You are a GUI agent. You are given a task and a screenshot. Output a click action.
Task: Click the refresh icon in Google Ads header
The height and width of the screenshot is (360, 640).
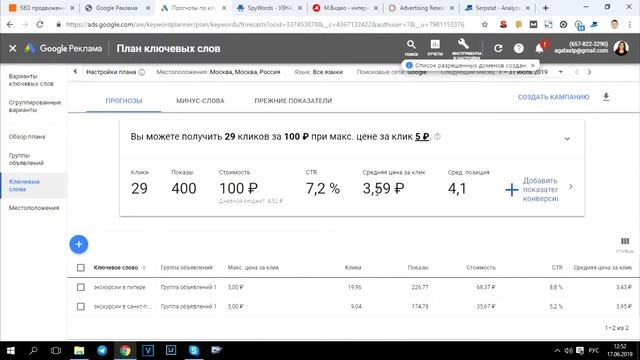coord(498,49)
